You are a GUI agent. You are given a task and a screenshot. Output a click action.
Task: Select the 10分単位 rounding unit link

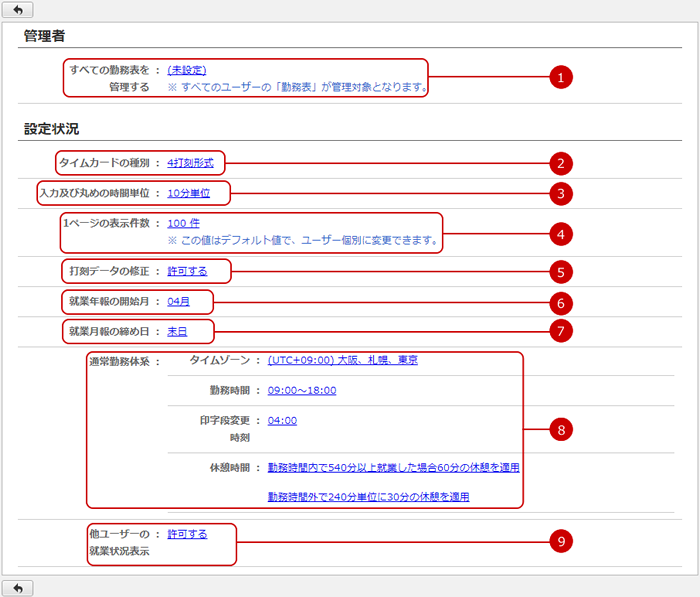tap(189, 192)
